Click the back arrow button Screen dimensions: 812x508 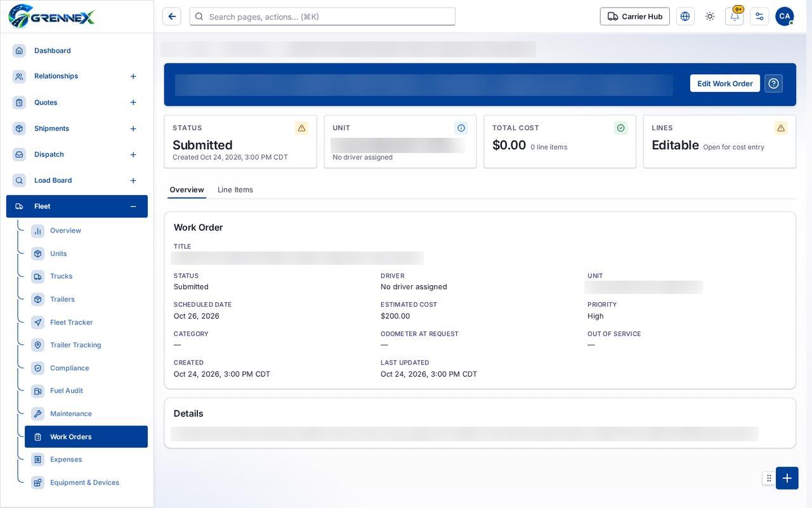coord(172,17)
